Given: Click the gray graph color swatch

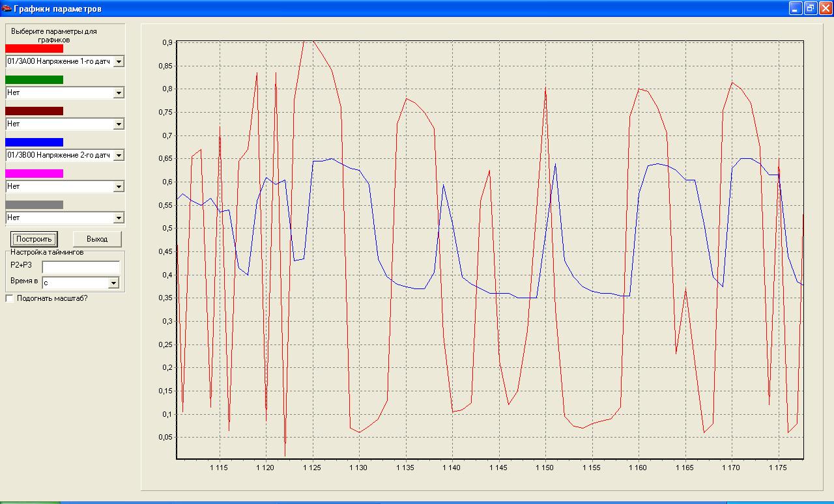Looking at the screenshot, I should pos(34,204).
